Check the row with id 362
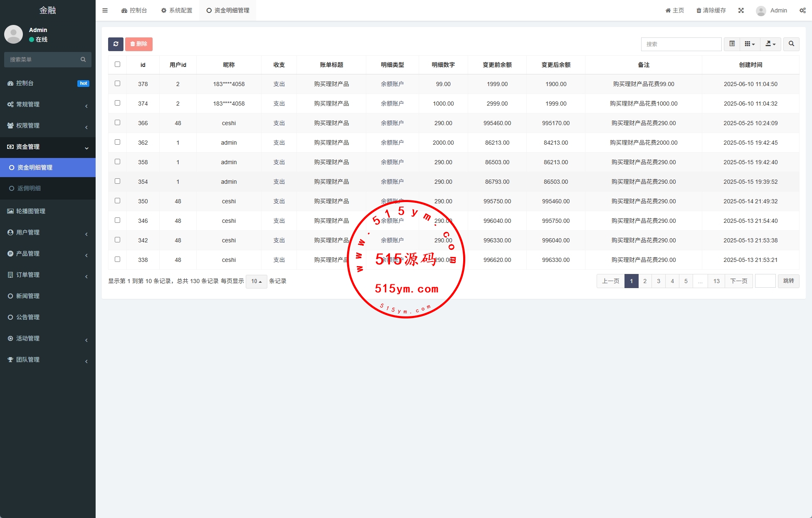Image resolution: width=812 pixels, height=518 pixels. (117, 142)
